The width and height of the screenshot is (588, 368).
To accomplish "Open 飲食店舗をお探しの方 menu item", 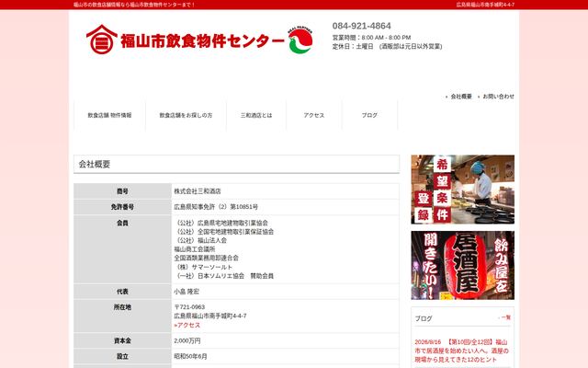I will (186, 115).
